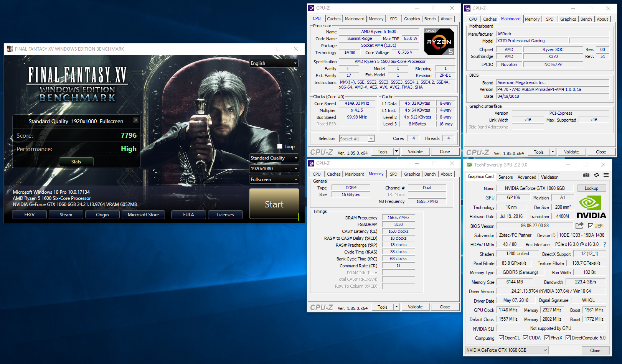The image size is (622, 364).
Task: Open About tab in Mainboard CPU-Z window
Action: [602, 19]
